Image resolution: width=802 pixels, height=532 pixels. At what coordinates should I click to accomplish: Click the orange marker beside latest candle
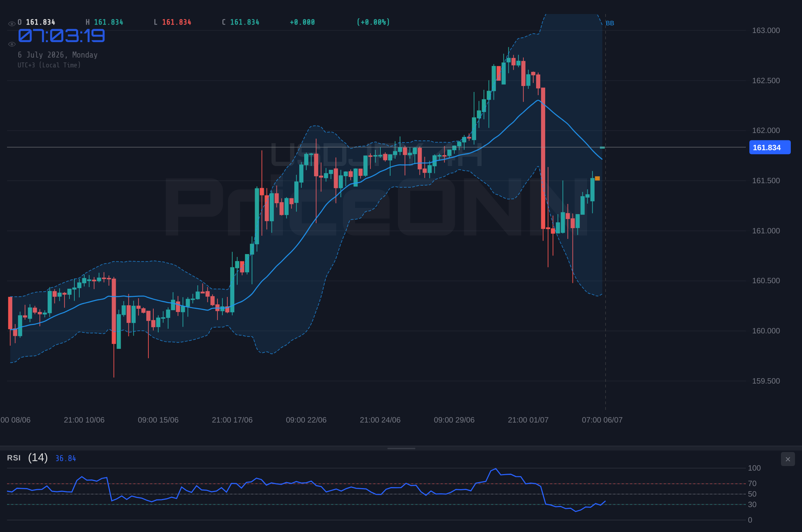(597, 179)
